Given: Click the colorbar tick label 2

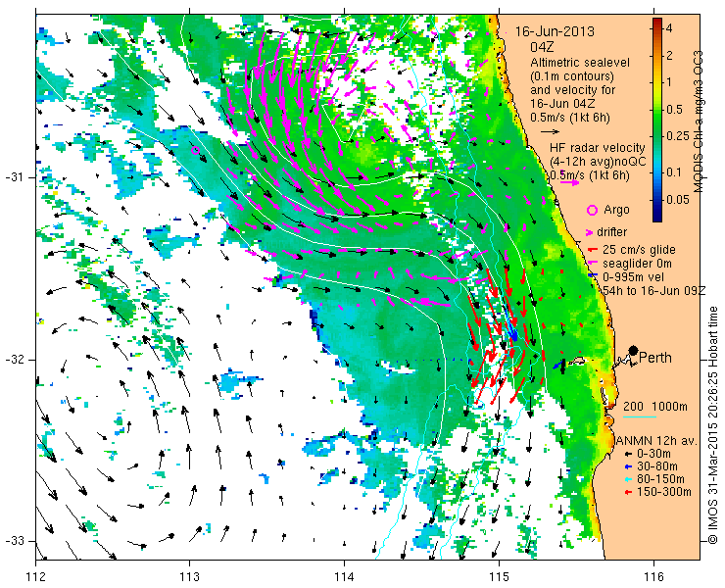Looking at the screenshot, I should click(x=670, y=56).
